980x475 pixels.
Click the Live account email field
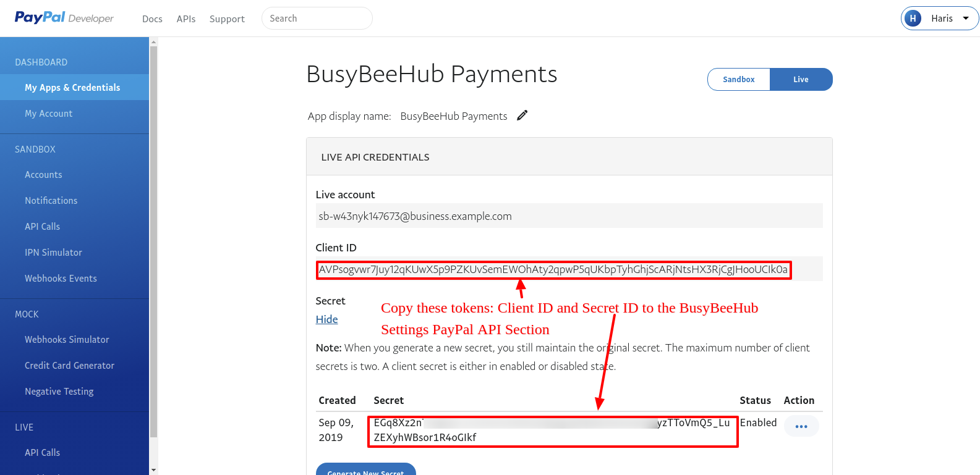(569, 216)
